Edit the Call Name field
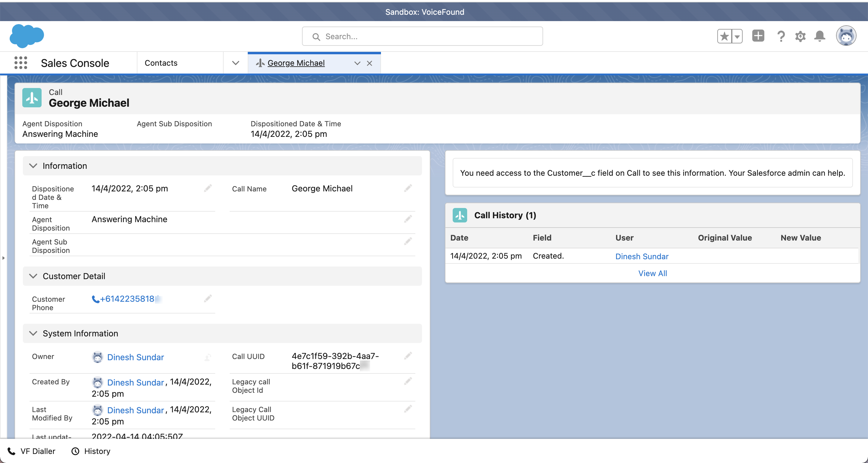 tap(408, 188)
